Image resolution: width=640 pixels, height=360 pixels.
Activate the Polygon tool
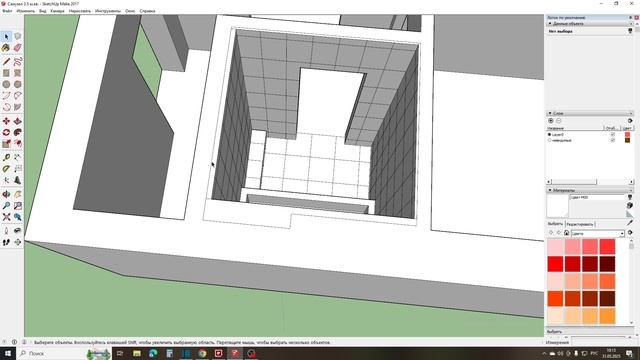click(18, 84)
